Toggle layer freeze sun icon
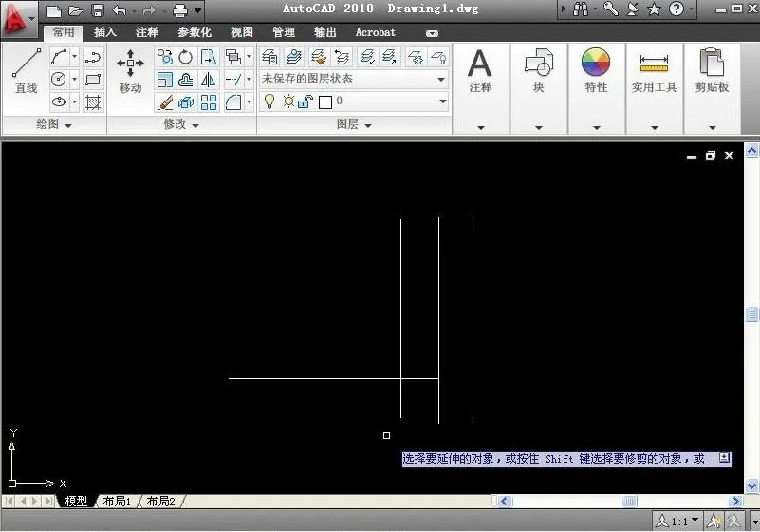This screenshot has width=760, height=532. tap(288, 101)
